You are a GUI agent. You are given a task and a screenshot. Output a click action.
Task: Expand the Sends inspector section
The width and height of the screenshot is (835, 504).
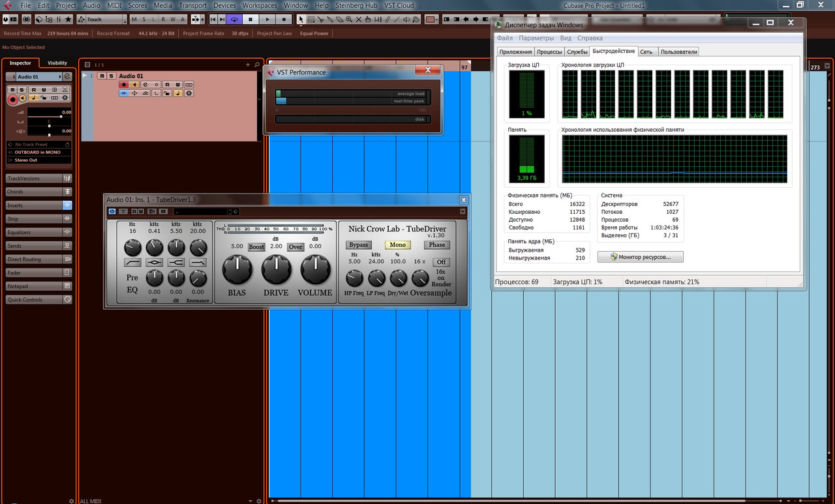point(39,246)
